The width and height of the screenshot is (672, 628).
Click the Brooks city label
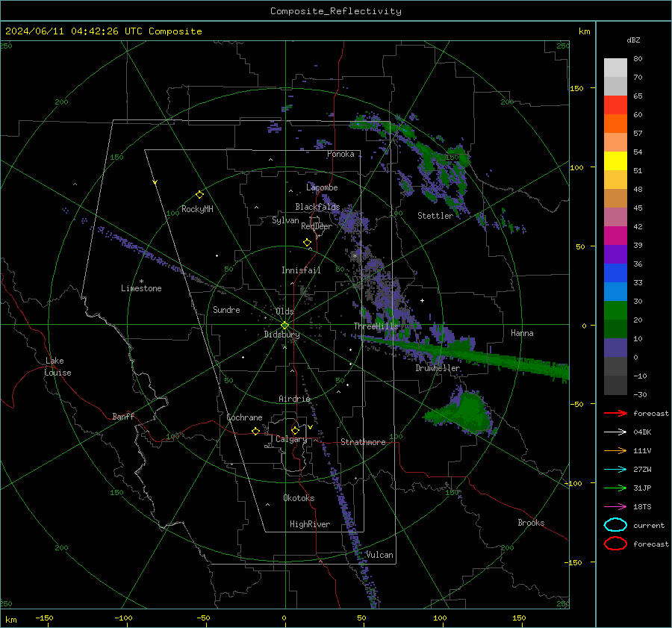[x=531, y=523]
